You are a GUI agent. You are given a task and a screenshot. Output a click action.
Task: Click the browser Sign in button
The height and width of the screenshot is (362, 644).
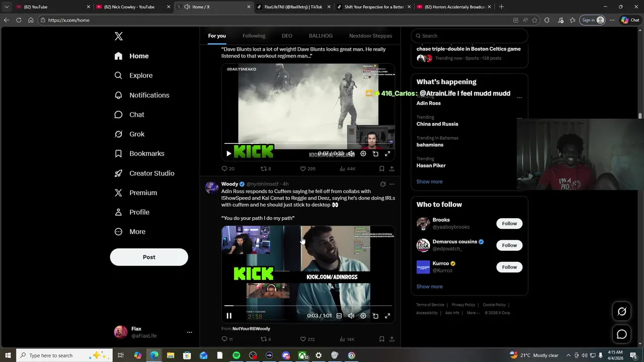tap(592, 20)
